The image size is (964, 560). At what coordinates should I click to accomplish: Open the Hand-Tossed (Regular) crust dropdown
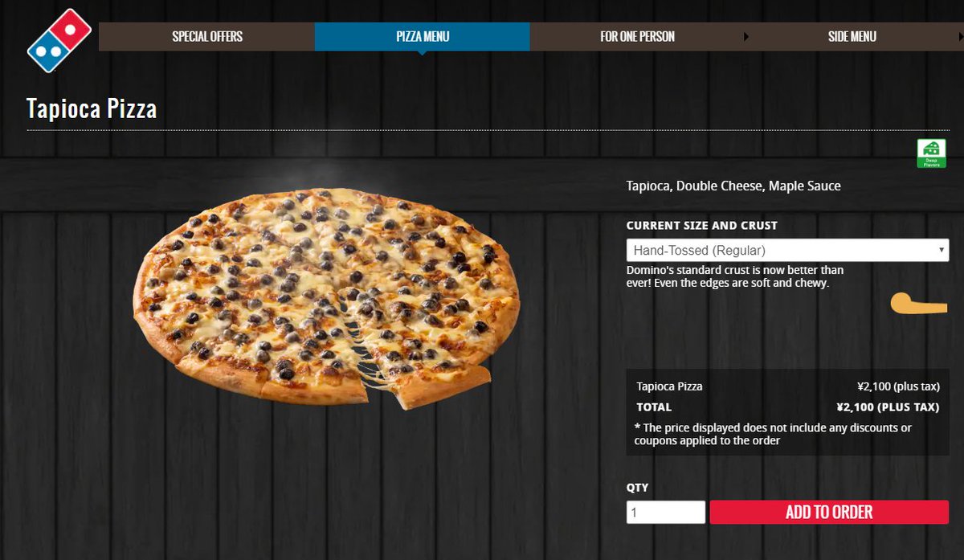pos(787,250)
